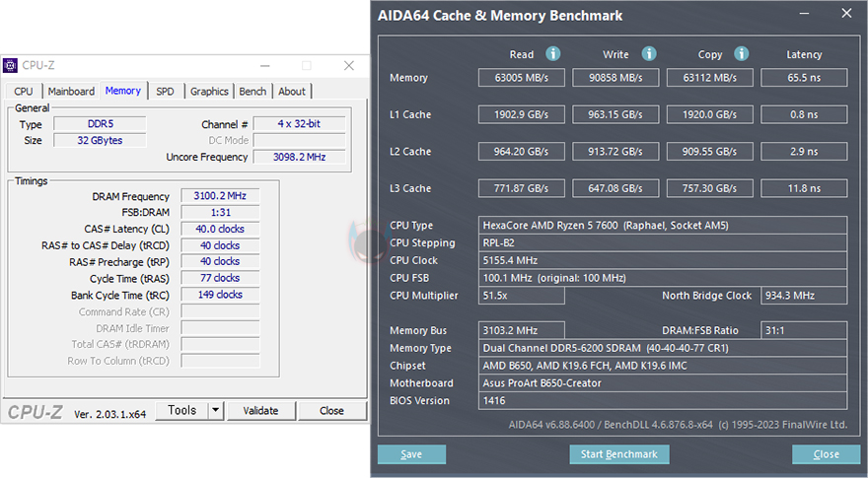Click the Memory Type Dual Channel DDR5-6200 field
Image resolution: width=868 pixels, height=478 pixels.
[x=663, y=348]
